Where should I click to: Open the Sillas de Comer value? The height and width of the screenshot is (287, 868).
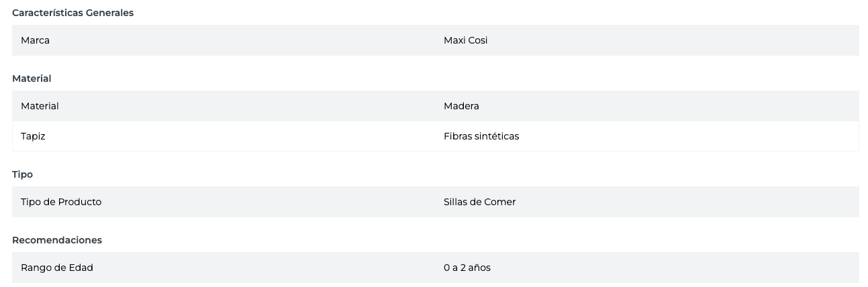tap(479, 202)
